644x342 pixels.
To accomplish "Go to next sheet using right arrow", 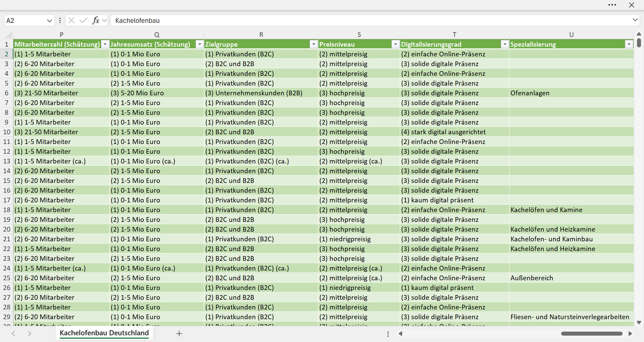I will click(x=29, y=334).
